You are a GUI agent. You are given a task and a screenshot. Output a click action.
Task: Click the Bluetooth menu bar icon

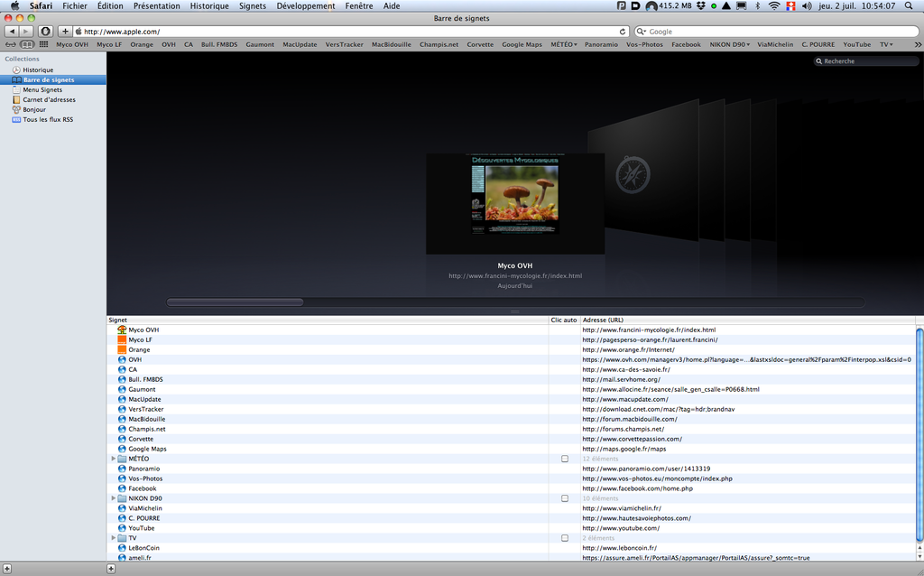pyautogui.click(x=758, y=6)
